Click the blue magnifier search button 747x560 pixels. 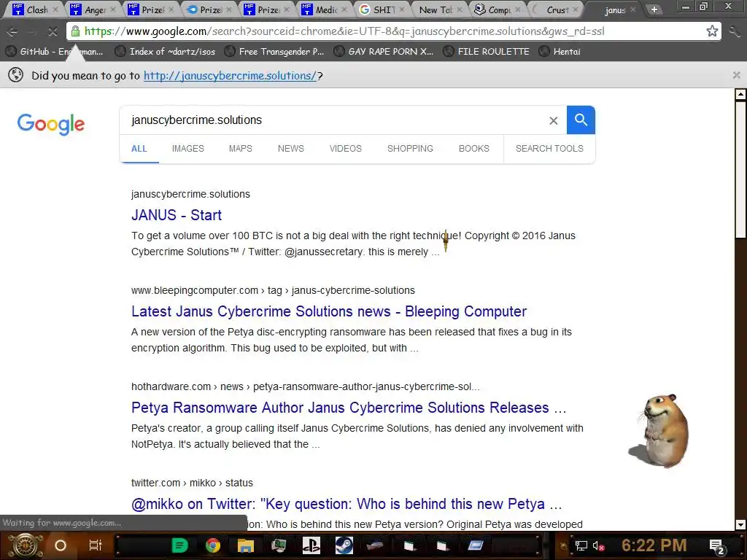581,120
